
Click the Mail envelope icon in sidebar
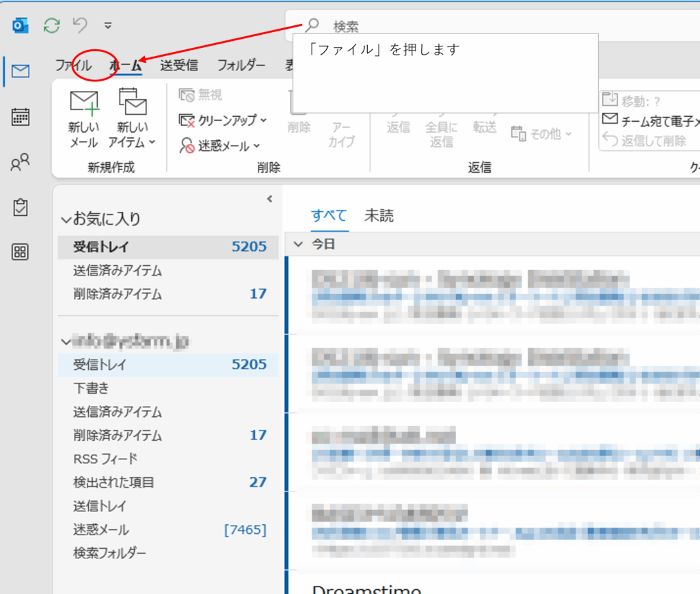coord(21,70)
